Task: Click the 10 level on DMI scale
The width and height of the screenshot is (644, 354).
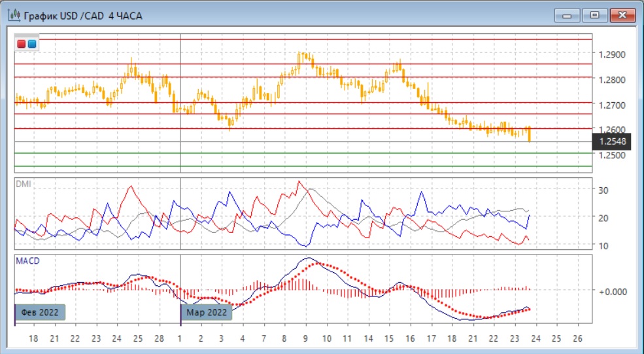Action: click(x=604, y=245)
